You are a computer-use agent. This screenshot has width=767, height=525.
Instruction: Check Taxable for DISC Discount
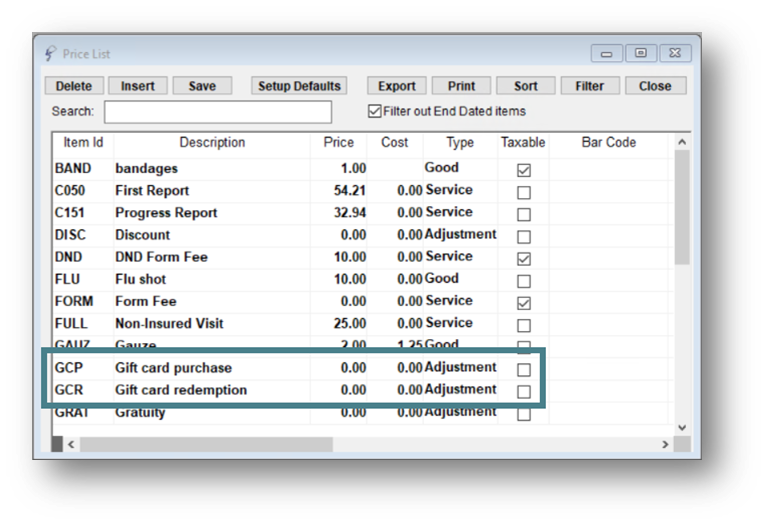tap(524, 237)
